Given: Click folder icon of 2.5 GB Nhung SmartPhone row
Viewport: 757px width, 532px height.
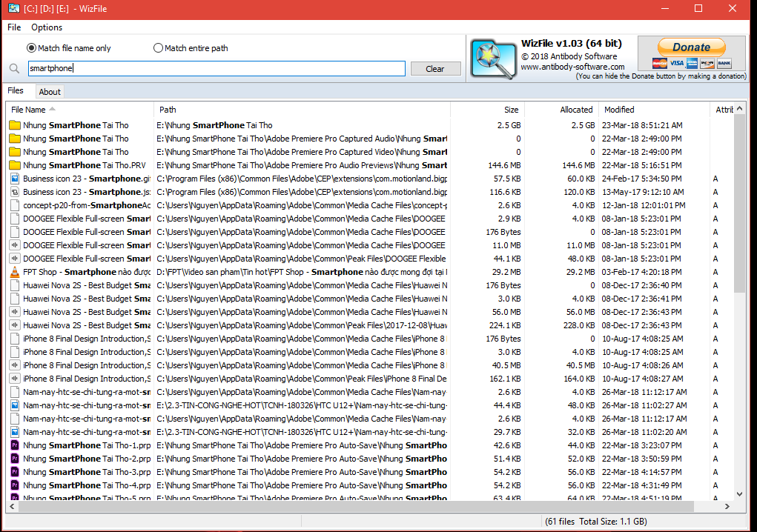Looking at the screenshot, I should [x=15, y=125].
